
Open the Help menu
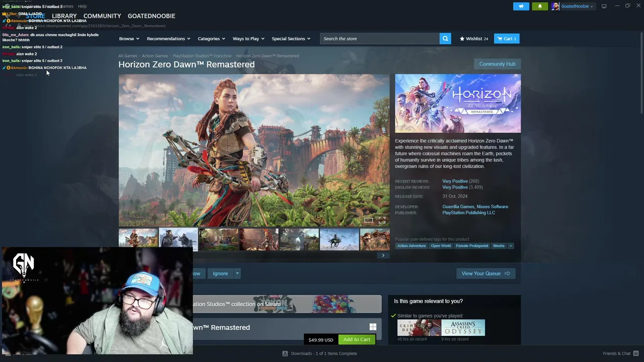(82, 6)
